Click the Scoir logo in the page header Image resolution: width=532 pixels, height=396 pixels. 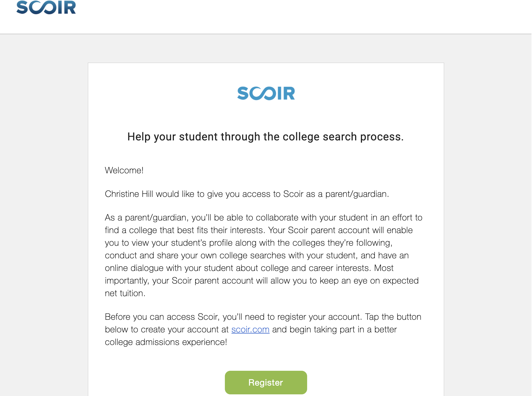(x=46, y=7)
